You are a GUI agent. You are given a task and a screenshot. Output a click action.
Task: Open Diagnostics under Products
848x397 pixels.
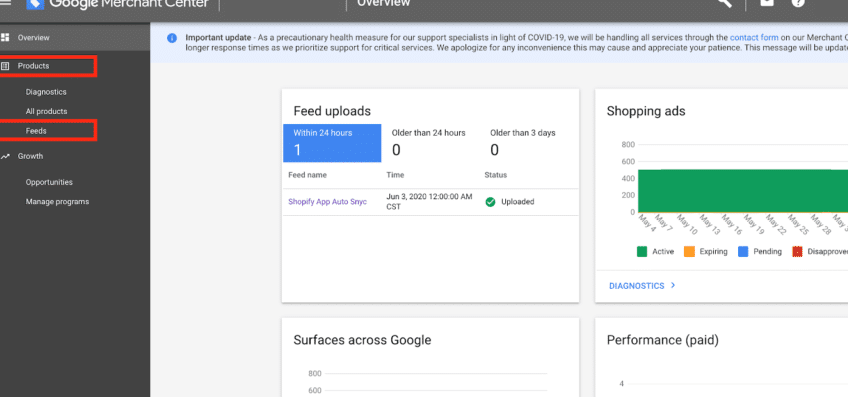click(46, 92)
